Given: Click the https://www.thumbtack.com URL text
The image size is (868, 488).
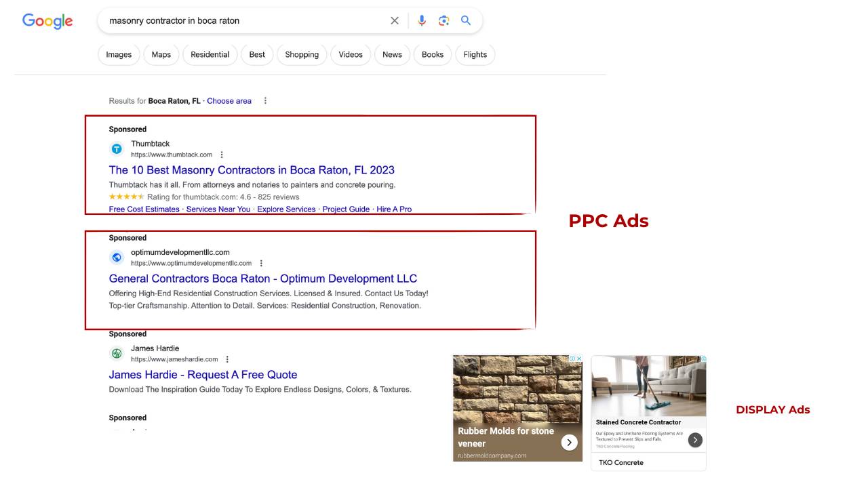Looking at the screenshot, I should 172,155.
